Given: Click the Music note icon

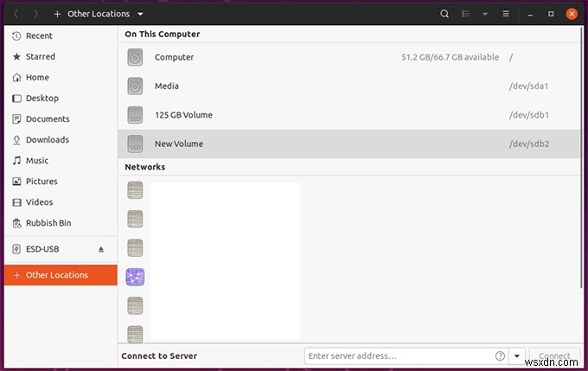Looking at the screenshot, I should (16, 161).
